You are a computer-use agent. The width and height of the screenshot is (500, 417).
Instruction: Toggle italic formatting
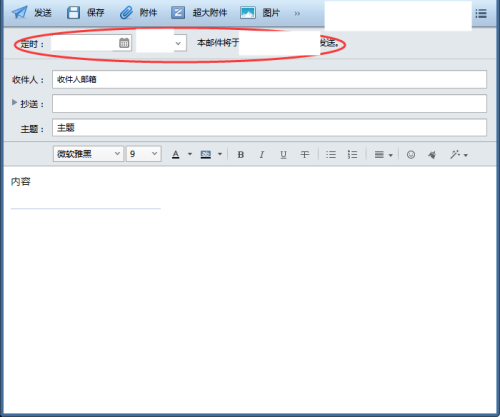tap(262, 155)
